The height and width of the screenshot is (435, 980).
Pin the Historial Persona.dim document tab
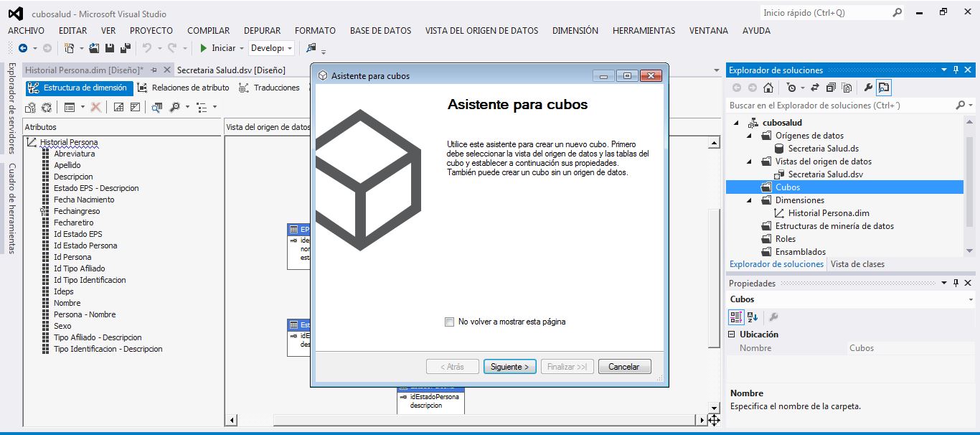point(154,70)
